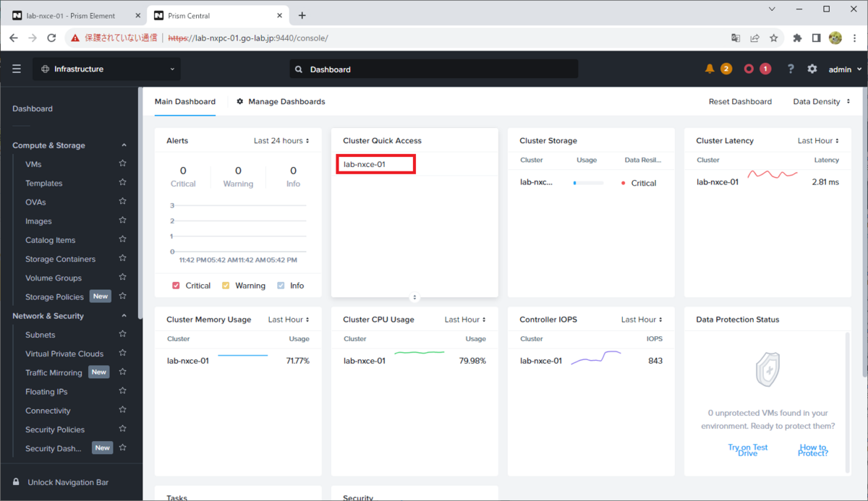Open the settings gear icon

[812, 69]
